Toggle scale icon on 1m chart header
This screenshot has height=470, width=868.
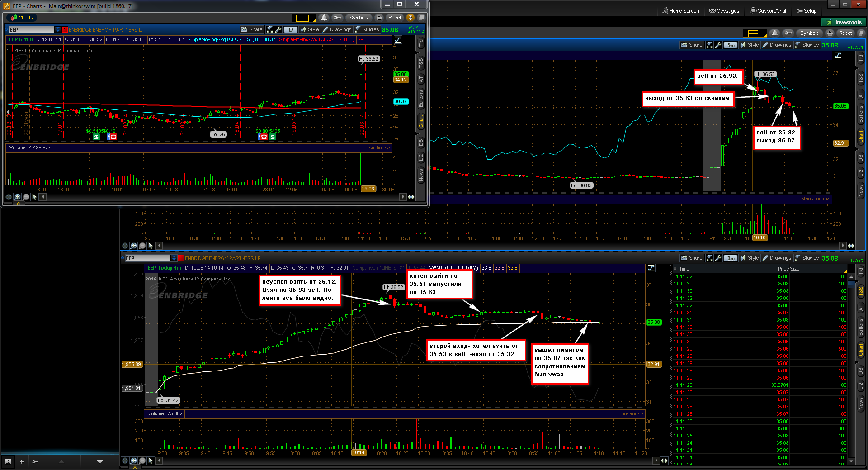[651, 268]
